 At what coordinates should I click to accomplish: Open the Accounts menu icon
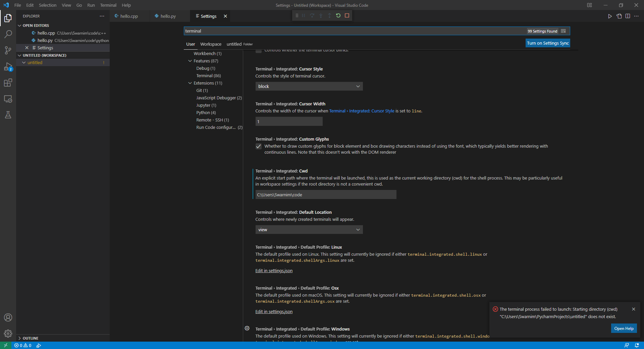coord(8,317)
